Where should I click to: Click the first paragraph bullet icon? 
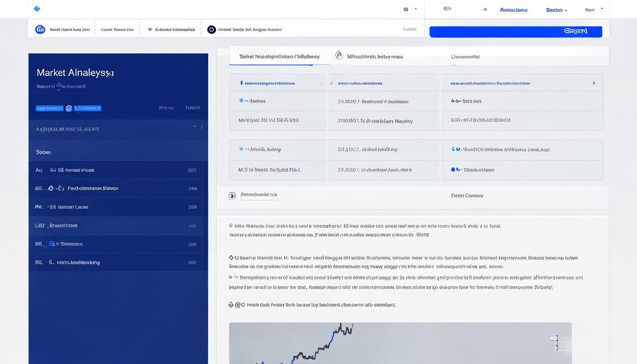(x=231, y=226)
